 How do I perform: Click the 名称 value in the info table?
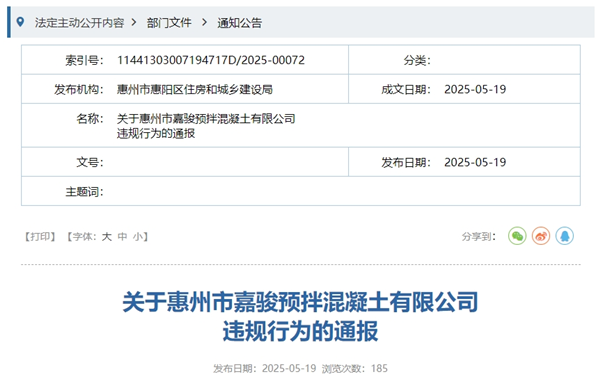click(206, 126)
